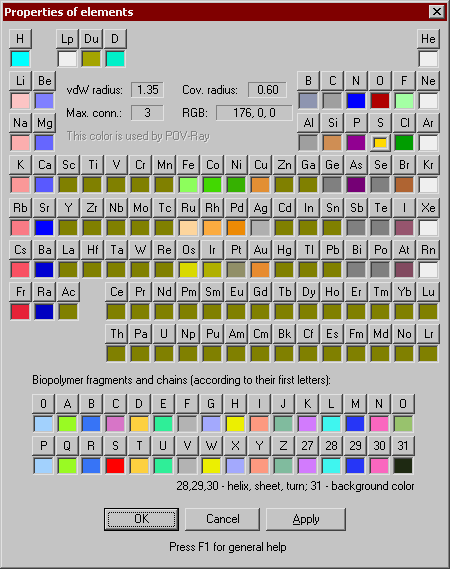Click the Fe element button
Image resolution: width=450 pixels, height=569 pixels.
coord(188,165)
